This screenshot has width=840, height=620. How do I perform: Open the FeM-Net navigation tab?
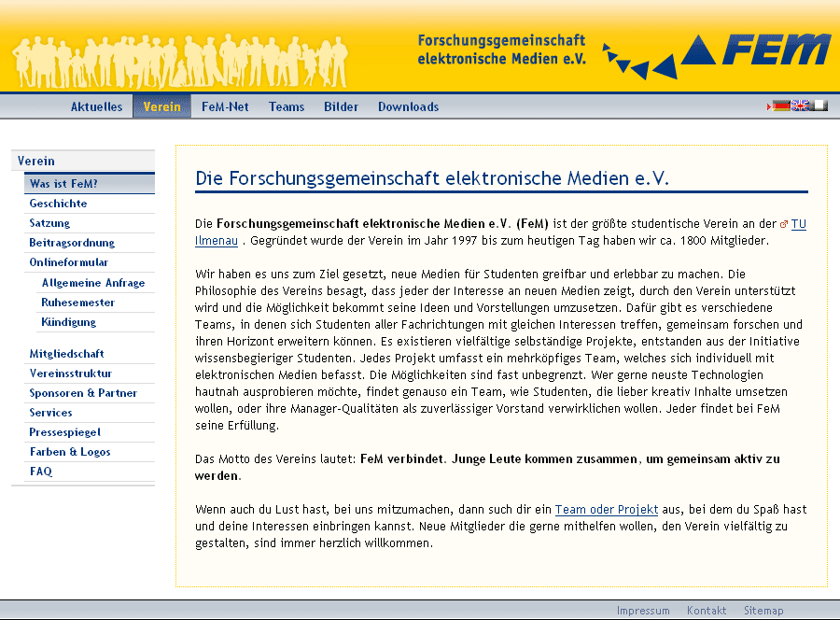point(225,106)
